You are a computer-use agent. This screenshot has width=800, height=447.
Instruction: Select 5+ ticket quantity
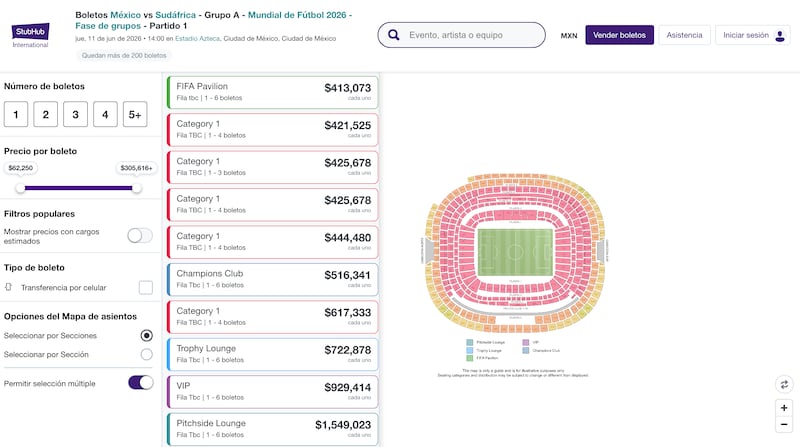pos(136,115)
